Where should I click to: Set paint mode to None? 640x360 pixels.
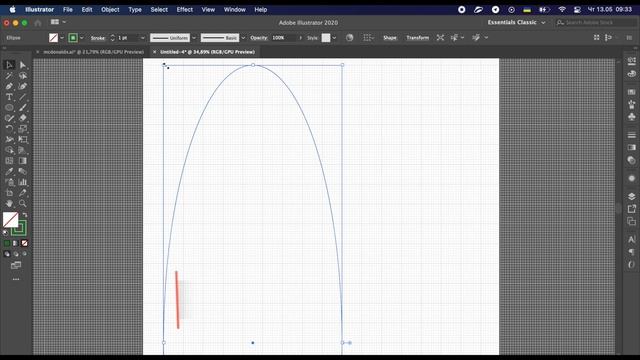[x=24, y=243]
